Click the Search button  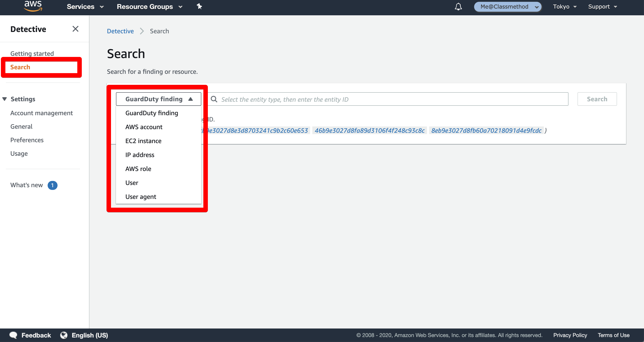(597, 99)
